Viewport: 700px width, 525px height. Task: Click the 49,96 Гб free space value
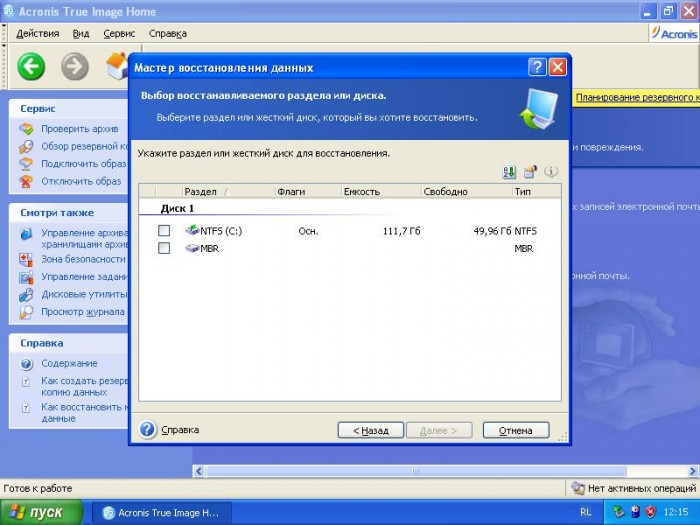point(492,231)
